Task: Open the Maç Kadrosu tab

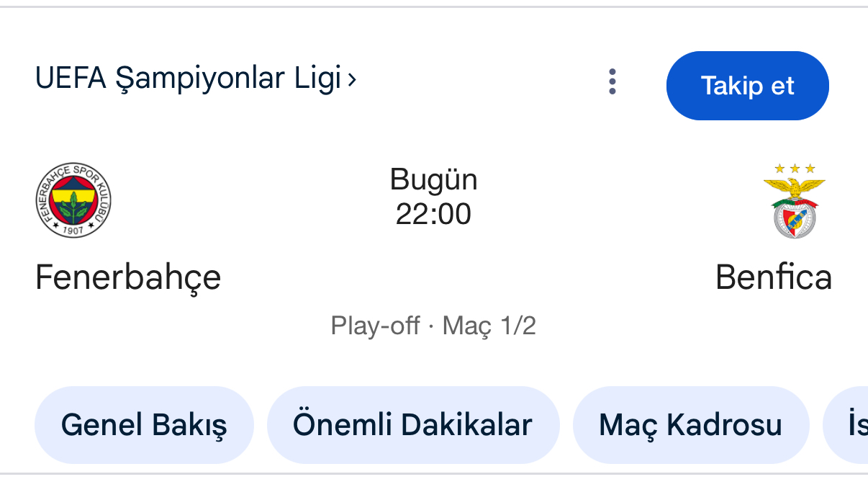Action: click(690, 425)
